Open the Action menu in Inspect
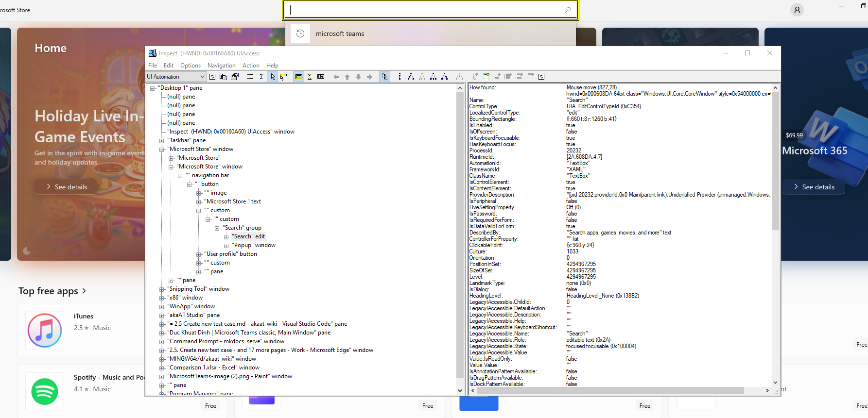This screenshot has width=868, height=418. (x=251, y=66)
